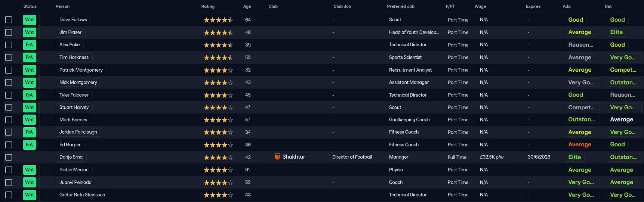644x202 pixels.
Task: Select the FrA badge next to Tyler Falconer
Action: pyautogui.click(x=30, y=95)
